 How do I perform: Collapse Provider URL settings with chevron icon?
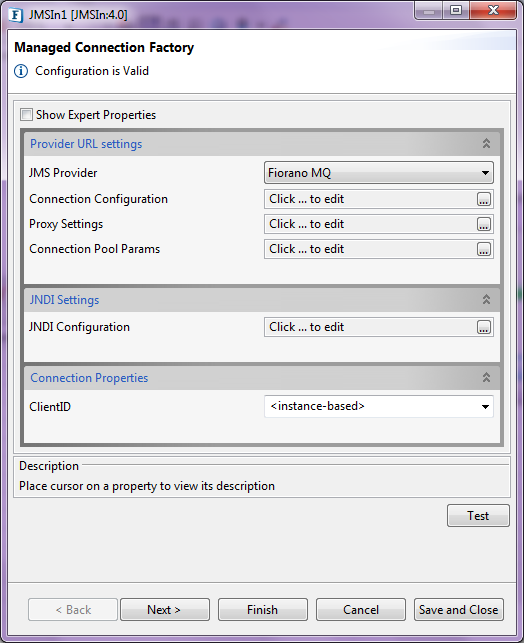click(486, 144)
